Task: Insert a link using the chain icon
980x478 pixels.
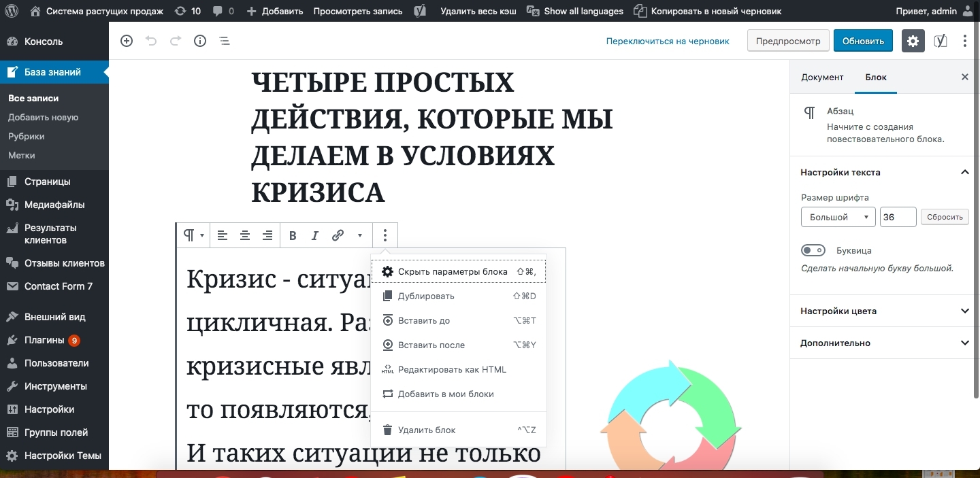Action: pyautogui.click(x=338, y=236)
